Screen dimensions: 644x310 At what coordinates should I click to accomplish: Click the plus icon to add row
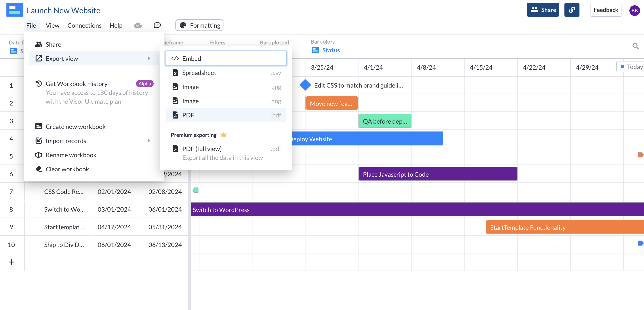(x=11, y=262)
